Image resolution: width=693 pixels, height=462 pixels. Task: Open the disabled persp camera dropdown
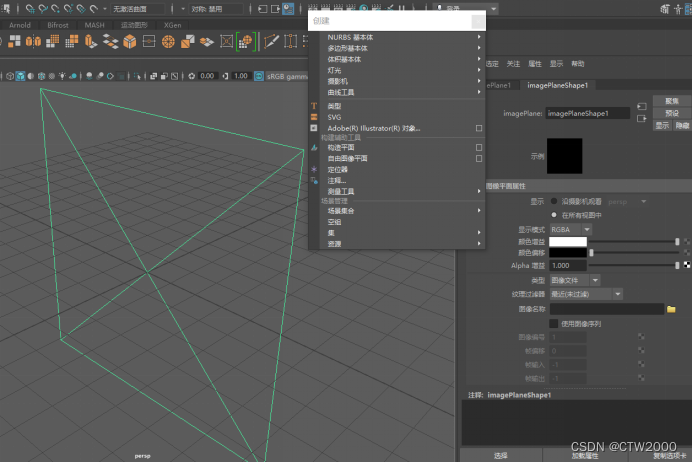pyautogui.click(x=628, y=202)
